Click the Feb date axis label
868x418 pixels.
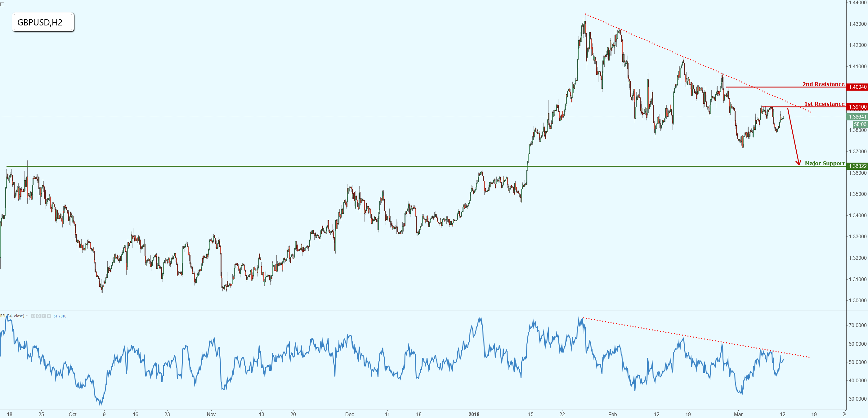click(612, 414)
